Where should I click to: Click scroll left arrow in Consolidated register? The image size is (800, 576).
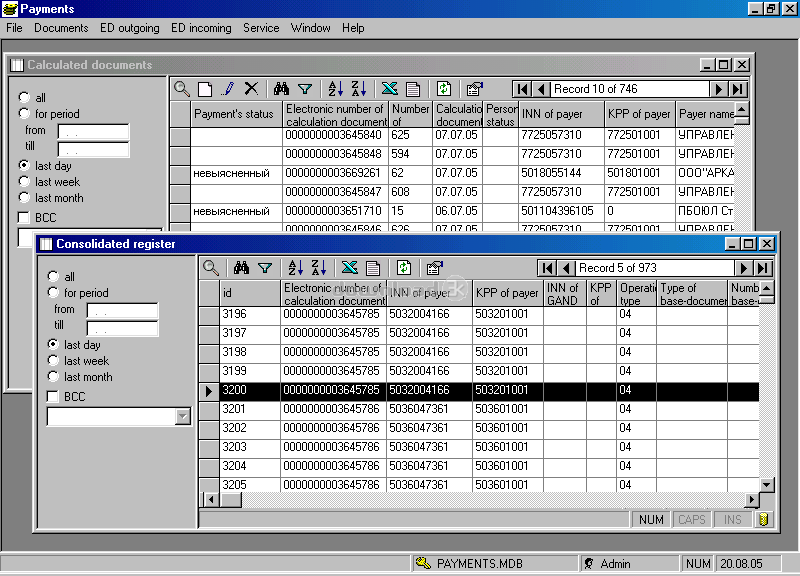click(211, 499)
